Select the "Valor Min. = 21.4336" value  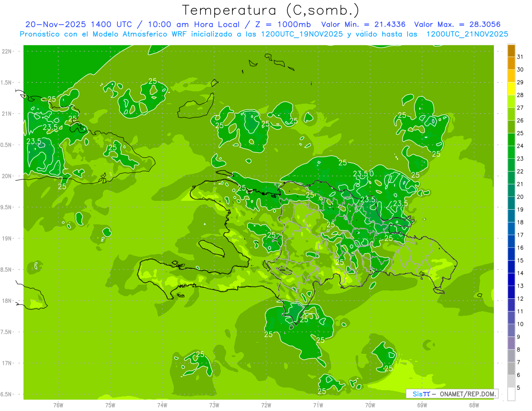pos(364,24)
